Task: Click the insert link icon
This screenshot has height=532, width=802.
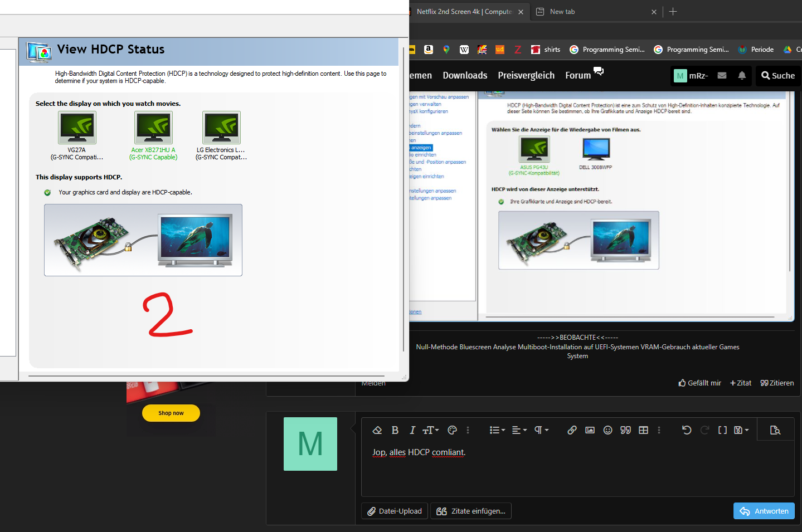Action: pyautogui.click(x=572, y=430)
